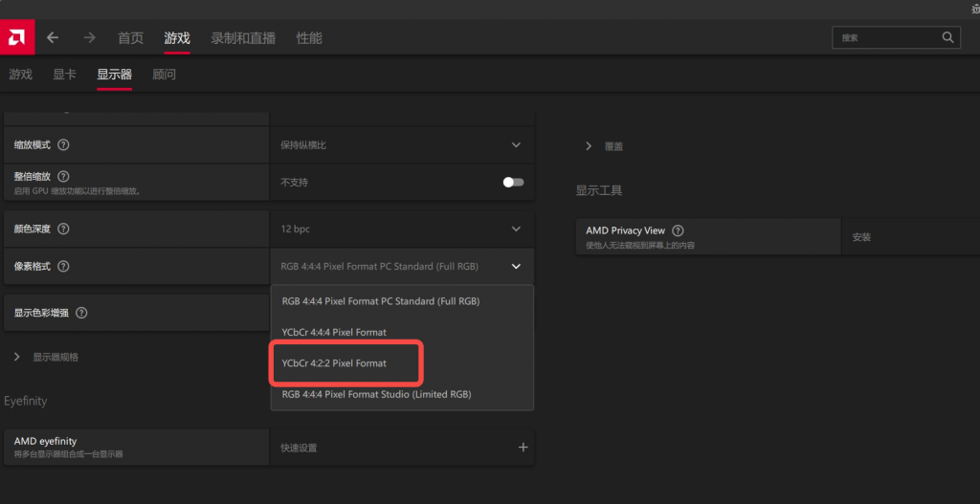Switch to the 录制和直播 main tab
Viewport: 980px width, 504px height.
click(x=243, y=38)
